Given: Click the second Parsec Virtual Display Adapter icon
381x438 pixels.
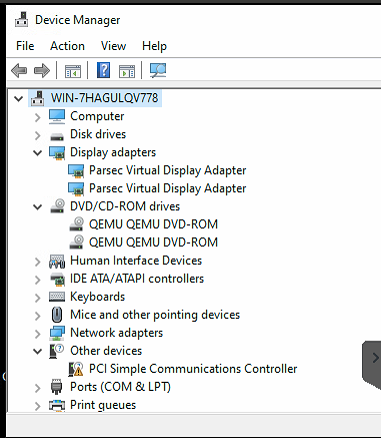Looking at the screenshot, I should (x=76, y=189).
